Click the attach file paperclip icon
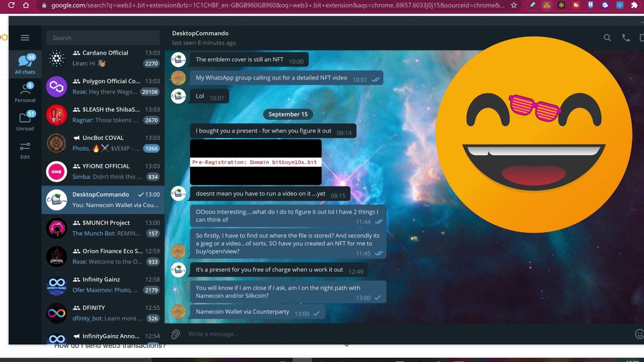644x362 pixels. (x=175, y=334)
